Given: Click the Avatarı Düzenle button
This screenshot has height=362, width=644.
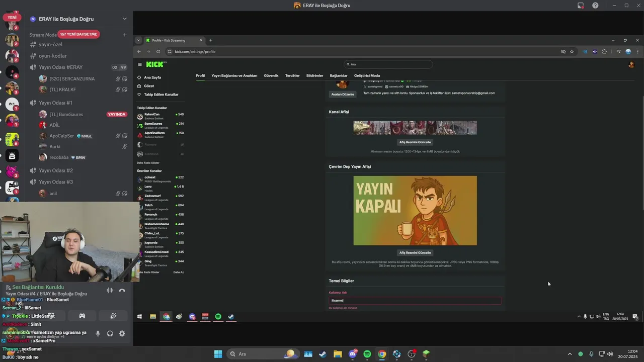Looking at the screenshot, I should [343, 94].
